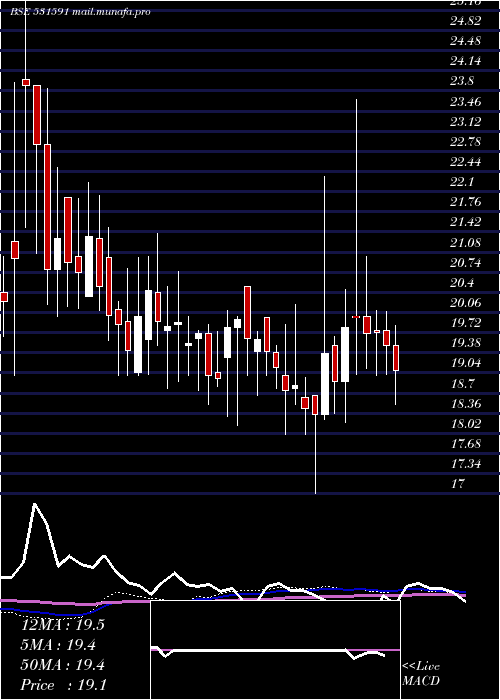500x700 pixels.
Task: Select the 18.02 price axis label
Action: tap(465, 424)
